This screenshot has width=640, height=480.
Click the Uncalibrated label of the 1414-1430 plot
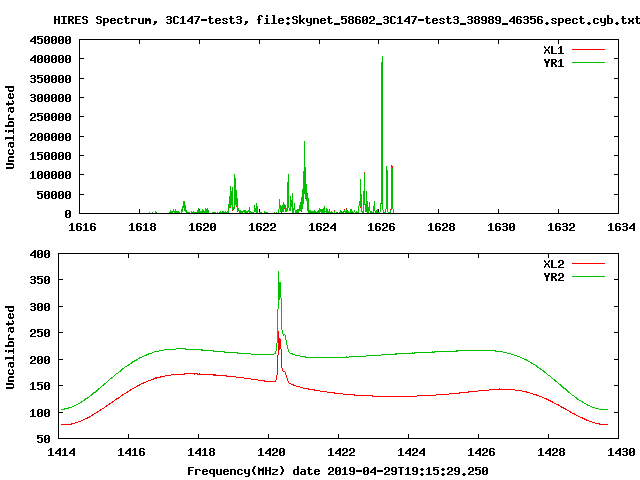[x=10, y=347]
